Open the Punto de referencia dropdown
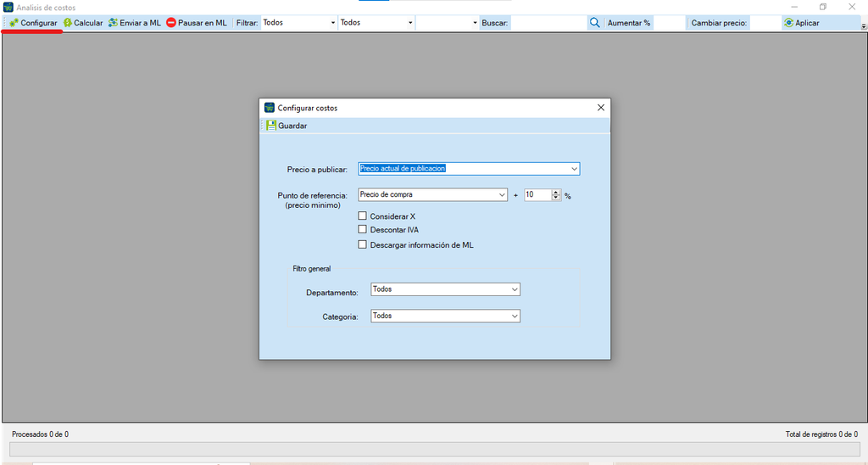Screen dimensions: 868x465 click(433, 194)
